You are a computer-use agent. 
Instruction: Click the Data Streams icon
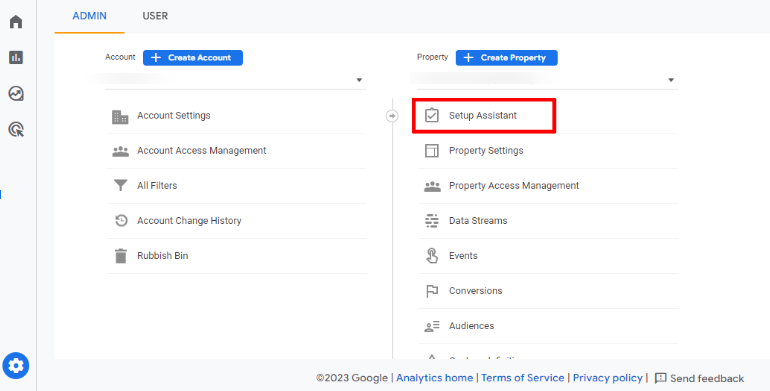(432, 221)
